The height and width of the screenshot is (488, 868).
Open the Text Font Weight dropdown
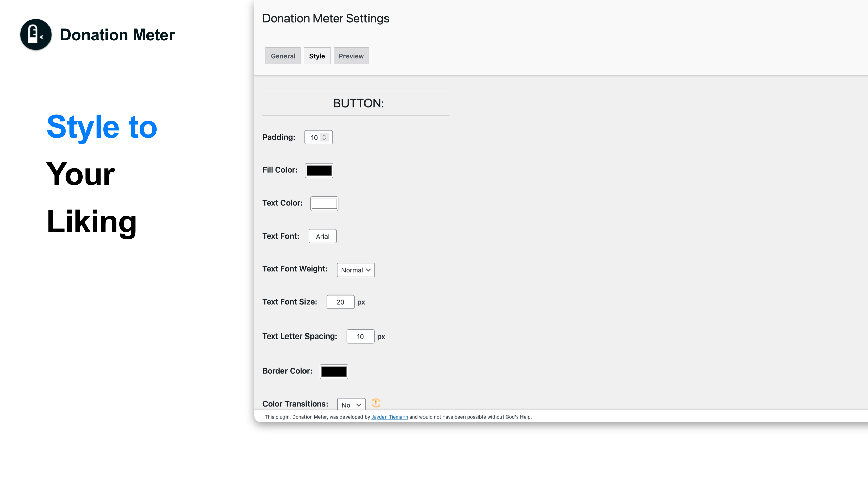click(x=355, y=270)
